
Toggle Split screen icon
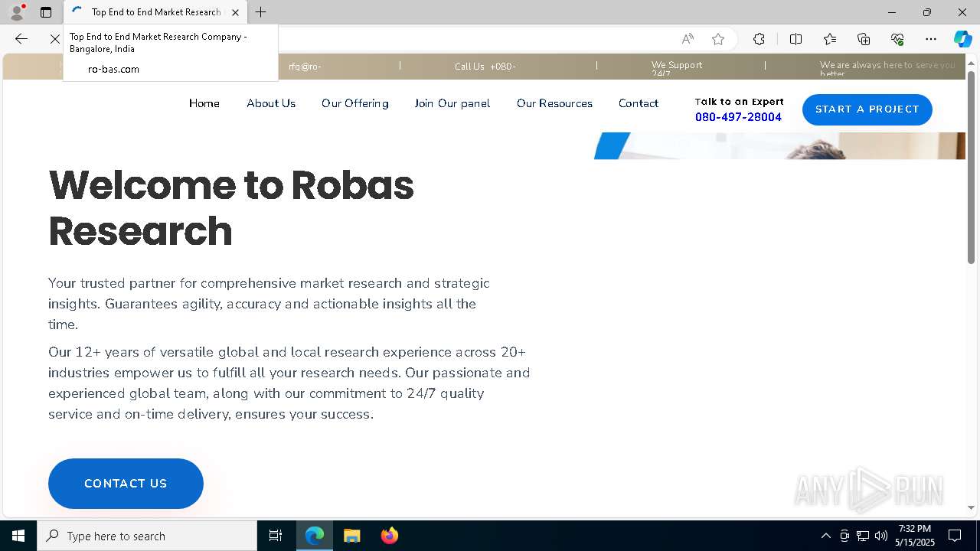coord(795,39)
